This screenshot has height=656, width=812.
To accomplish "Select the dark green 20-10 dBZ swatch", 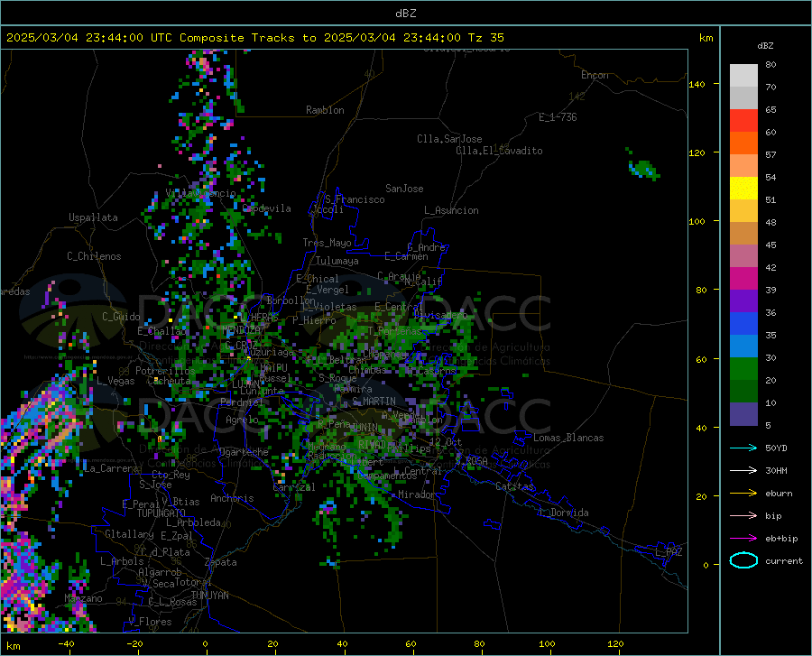I will [x=743, y=392].
